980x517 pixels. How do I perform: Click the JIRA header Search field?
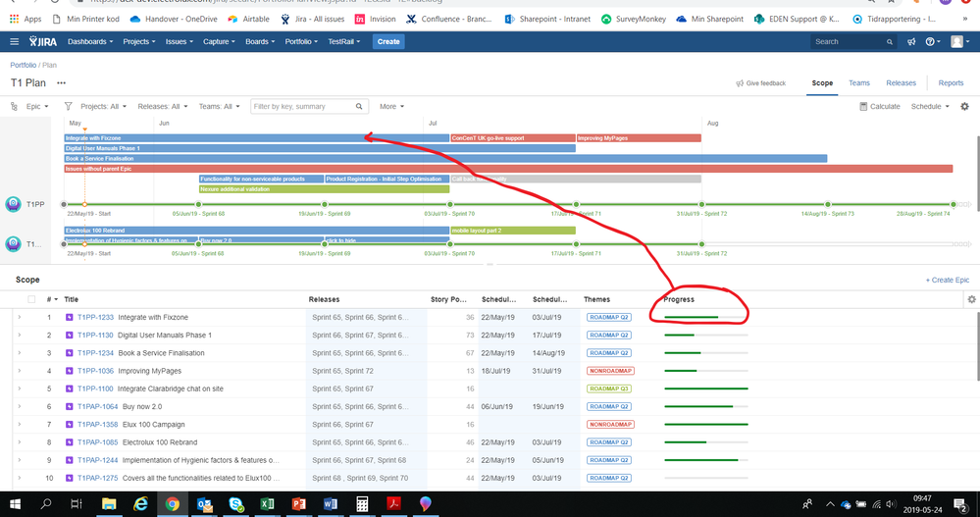(x=853, y=42)
